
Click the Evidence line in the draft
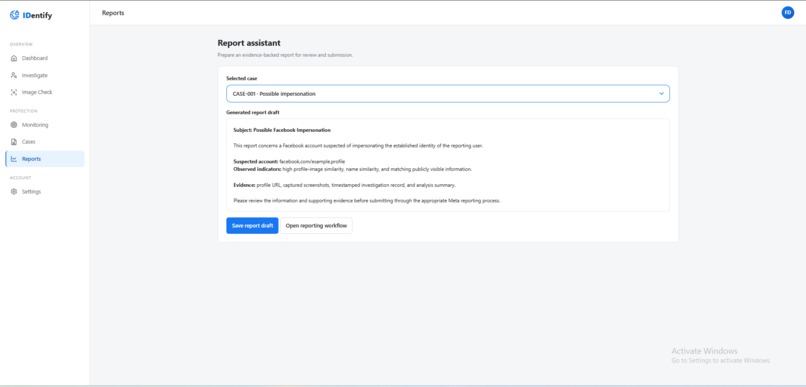click(344, 185)
